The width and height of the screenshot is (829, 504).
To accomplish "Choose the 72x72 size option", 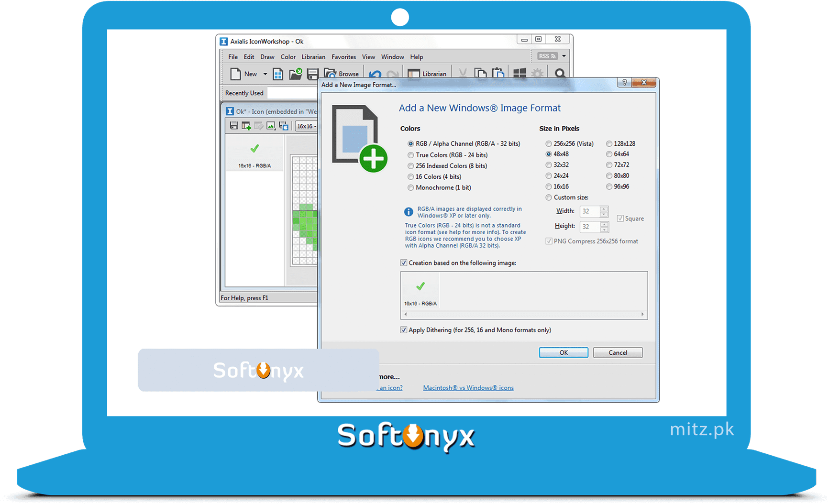I will 617,164.
